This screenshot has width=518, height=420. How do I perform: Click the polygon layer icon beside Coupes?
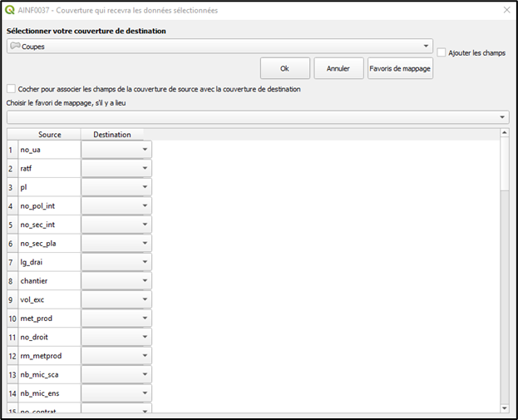click(15, 47)
